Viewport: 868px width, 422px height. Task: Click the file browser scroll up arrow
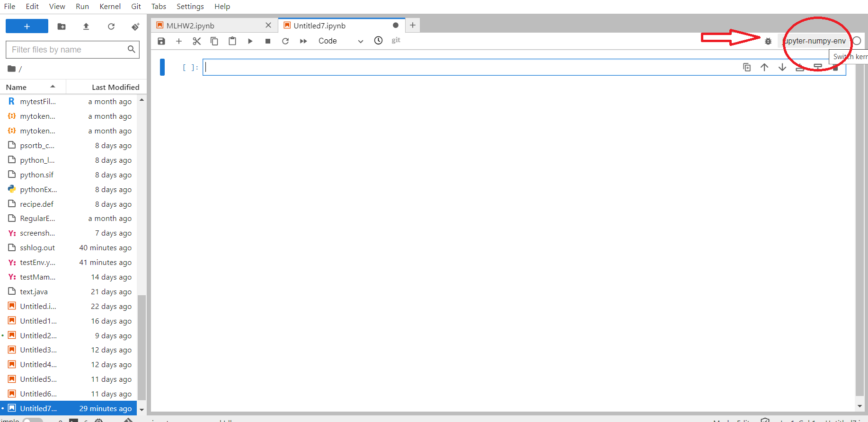(142, 100)
